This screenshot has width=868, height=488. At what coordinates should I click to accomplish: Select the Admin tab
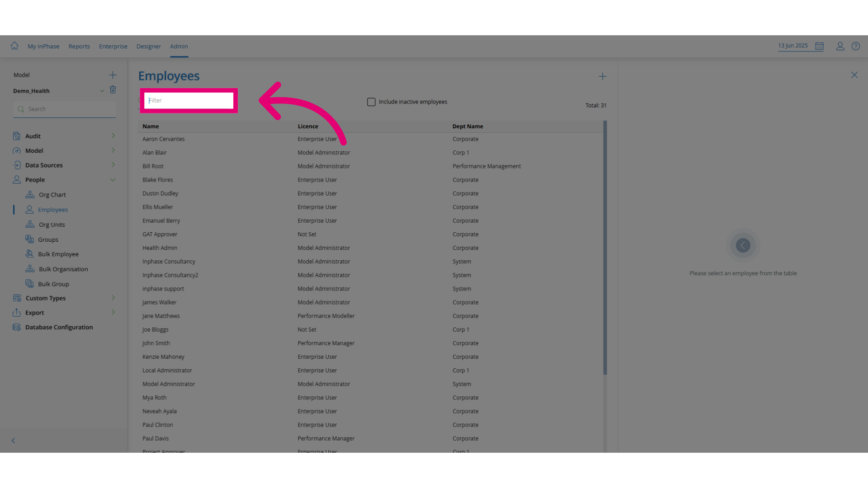click(179, 47)
